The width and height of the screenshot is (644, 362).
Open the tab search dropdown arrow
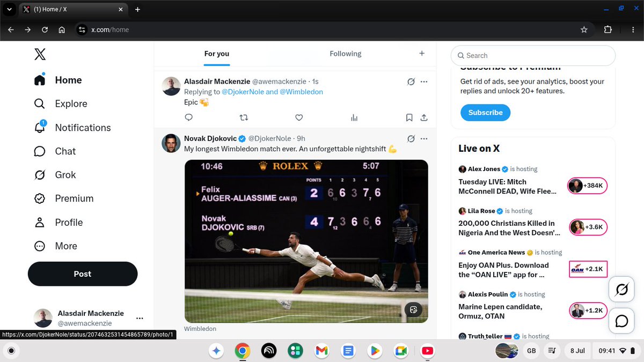point(9,10)
